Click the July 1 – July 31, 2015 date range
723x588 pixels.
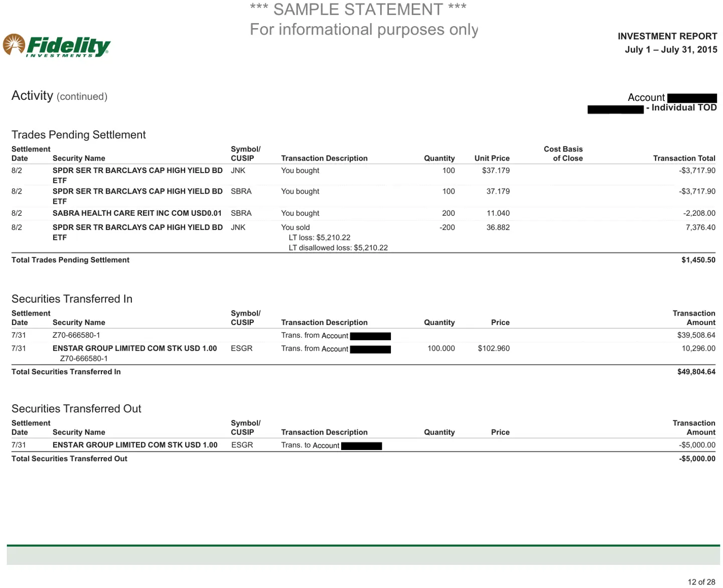671,49
